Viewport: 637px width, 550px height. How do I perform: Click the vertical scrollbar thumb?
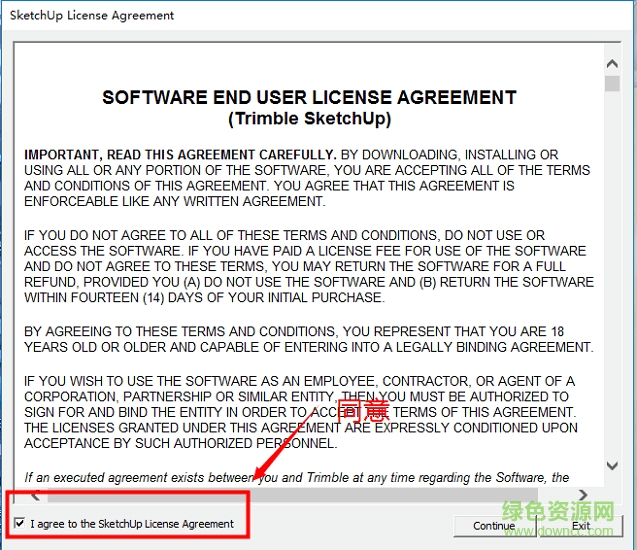click(x=612, y=84)
